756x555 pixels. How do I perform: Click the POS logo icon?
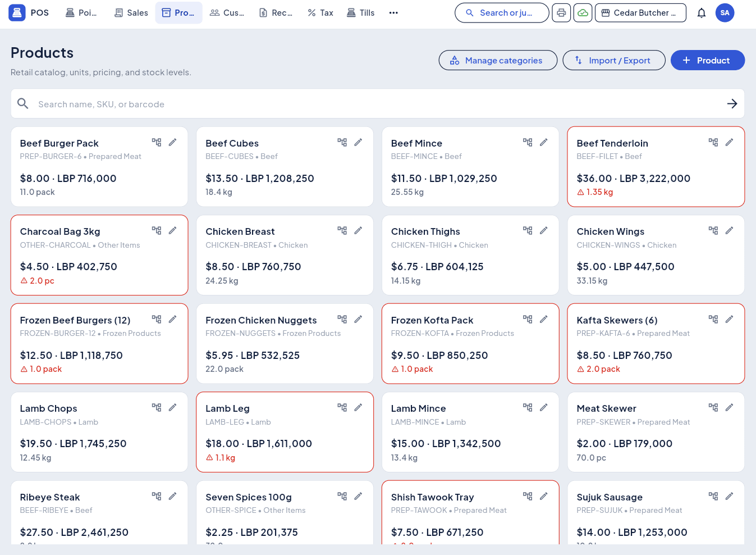pos(17,12)
